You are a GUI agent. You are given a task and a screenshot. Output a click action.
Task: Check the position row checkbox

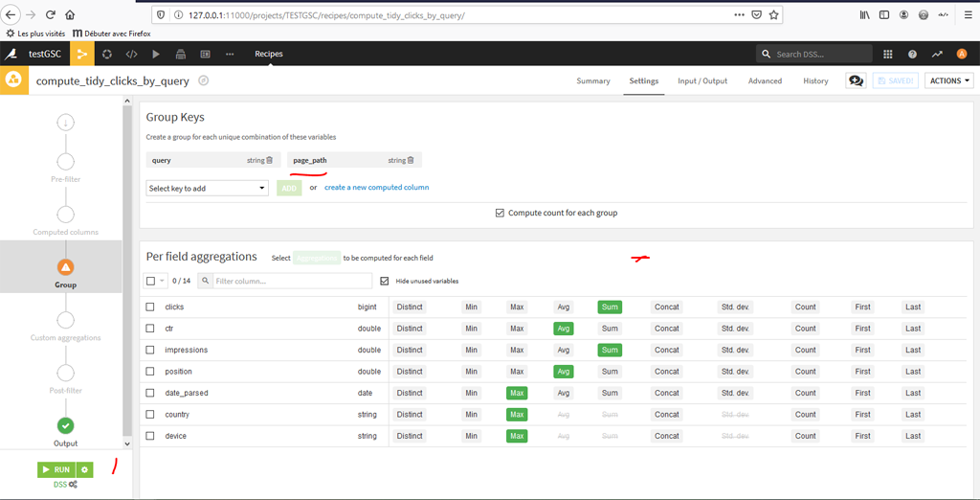coord(150,372)
